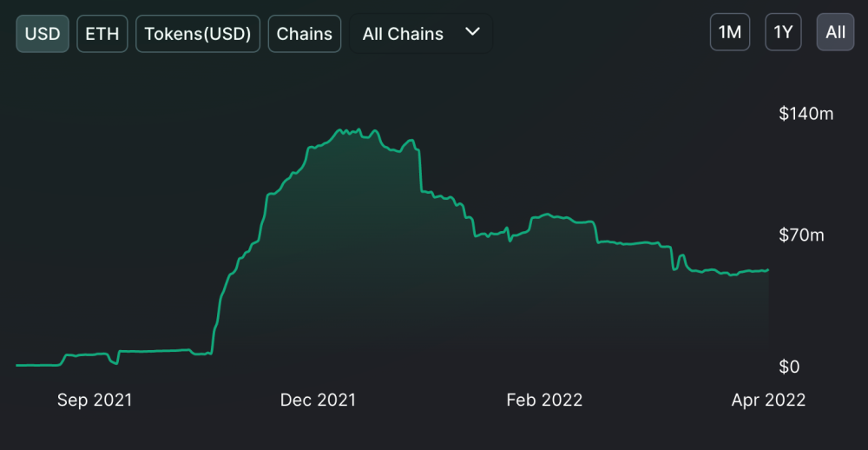Screen dimensions: 868x450
Task: Click the $70m y-axis label
Action: [801, 235]
